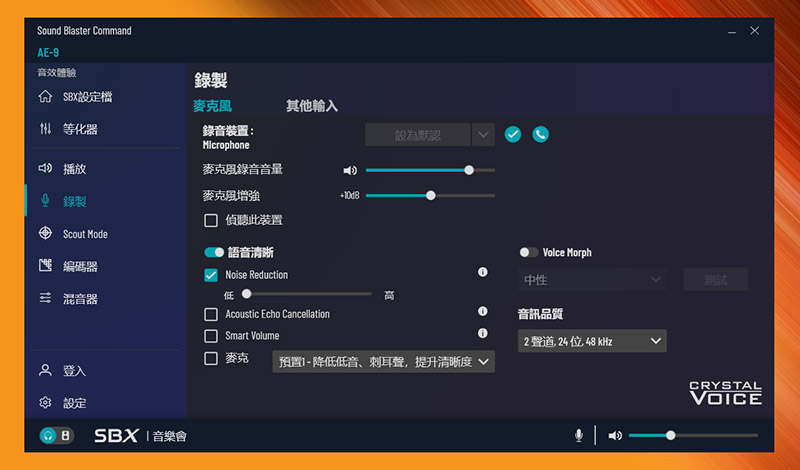Click the equalizer sliders icon beside 等化器
The image size is (800, 470).
click(45, 129)
